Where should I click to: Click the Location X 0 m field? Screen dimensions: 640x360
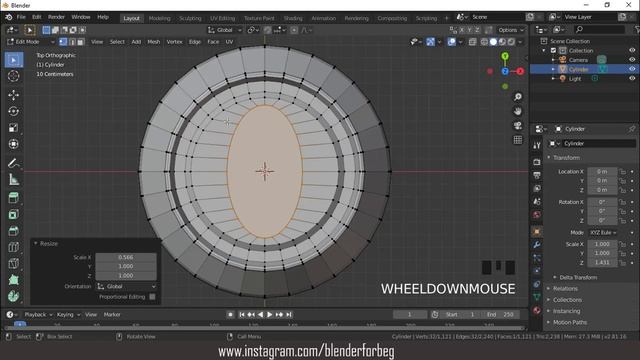click(602, 171)
